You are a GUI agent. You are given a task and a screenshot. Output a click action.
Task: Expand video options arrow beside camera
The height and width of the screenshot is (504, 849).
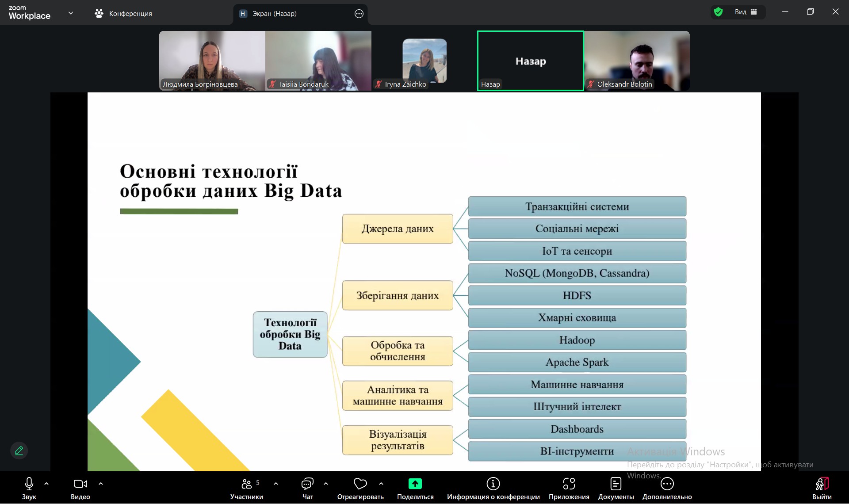101,484
